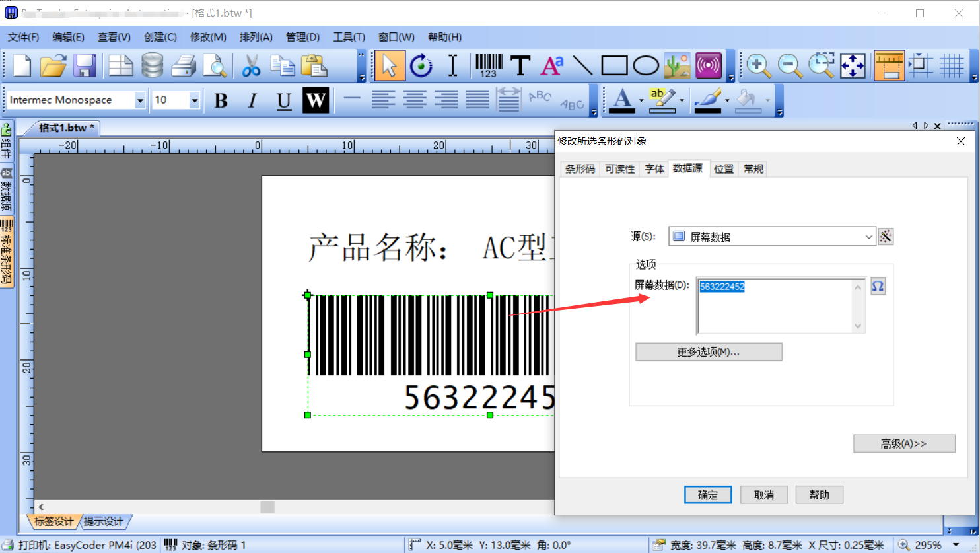Image resolution: width=980 pixels, height=553 pixels.
Task: Select the Text tool (T) icon
Action: 520,65
